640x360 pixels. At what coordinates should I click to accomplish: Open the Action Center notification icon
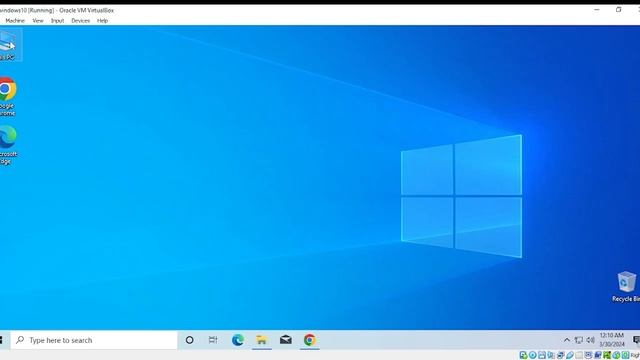click(x=636, y=340)
